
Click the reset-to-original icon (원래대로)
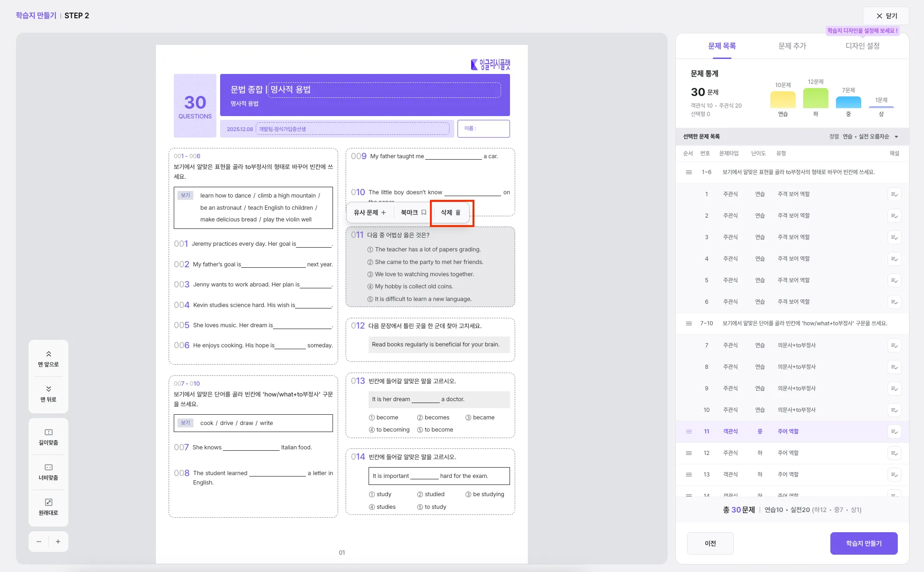point(48,502)
